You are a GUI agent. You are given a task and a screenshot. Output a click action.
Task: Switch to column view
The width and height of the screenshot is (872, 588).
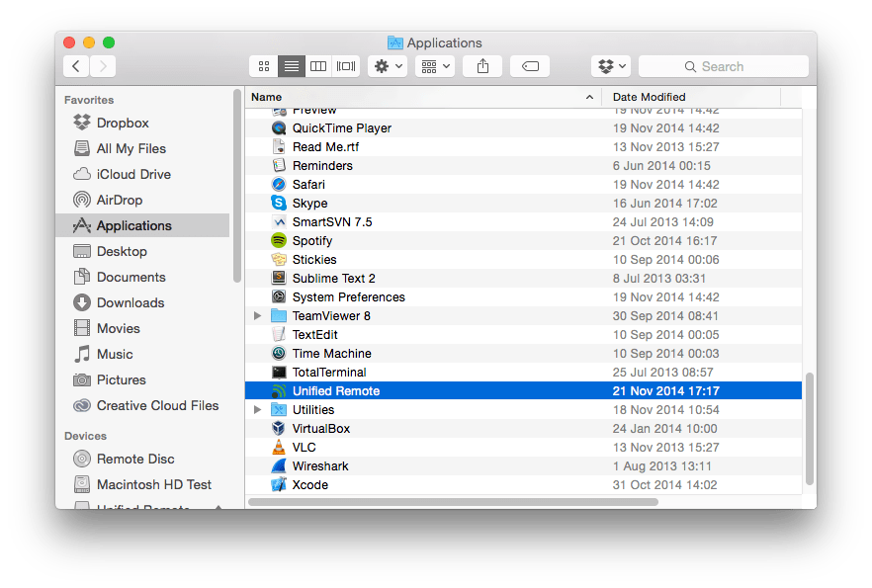click(317, 66)
